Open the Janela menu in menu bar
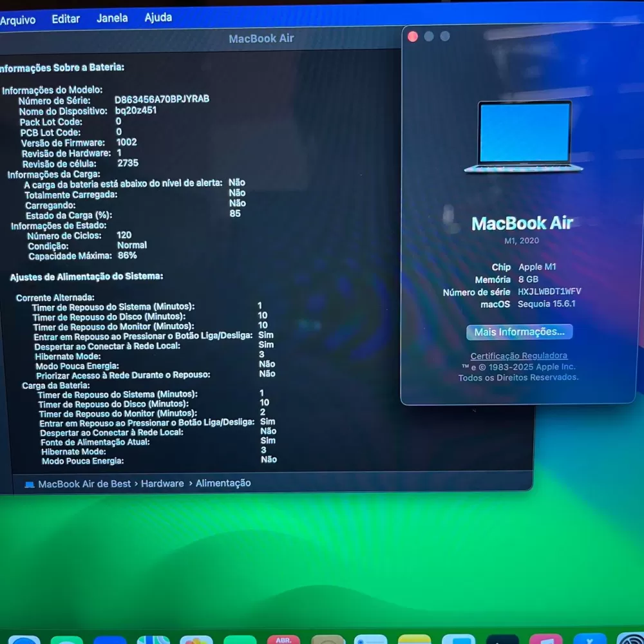 point(112,18)
